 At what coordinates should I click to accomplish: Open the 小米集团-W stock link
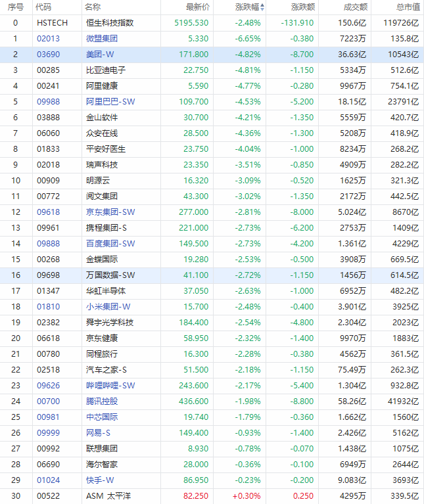(108, 306)
